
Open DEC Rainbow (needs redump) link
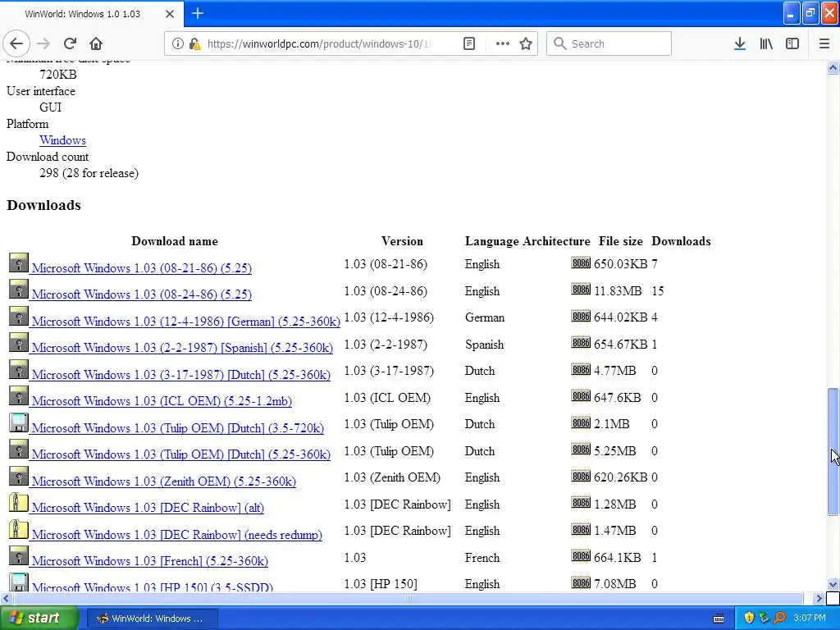pyautogui.click(x=177, y=534)
